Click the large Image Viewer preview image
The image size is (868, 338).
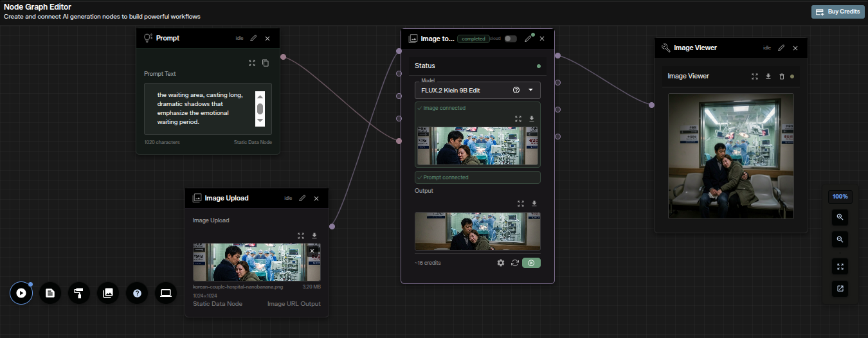(731, 156)
